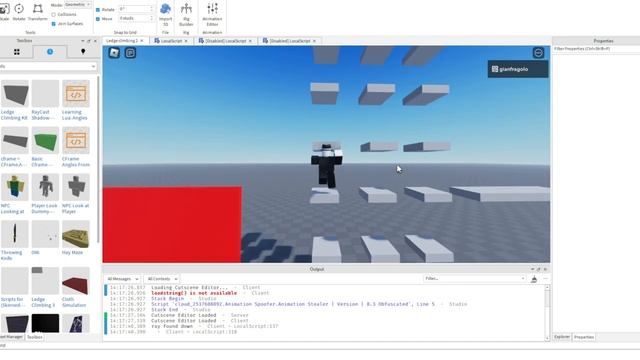Toggle the Collisions checkbox
The height and width of the screenshot is (360, 640).
pos(53,14)
